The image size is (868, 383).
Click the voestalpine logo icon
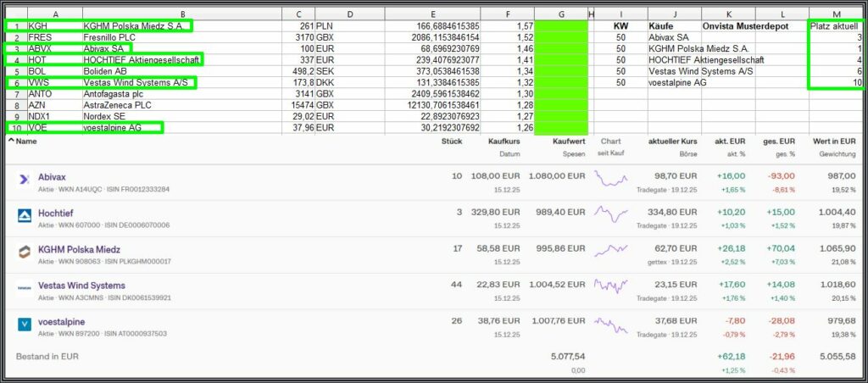pos(25,325)
